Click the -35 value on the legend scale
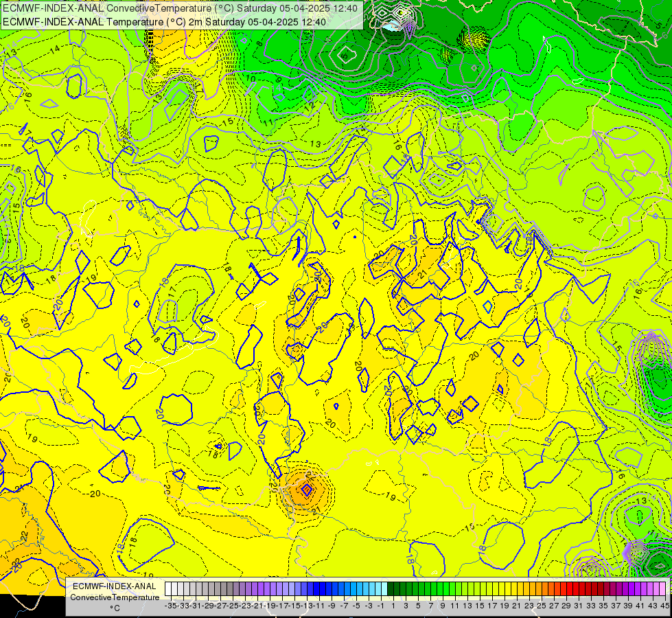 coord(170,606)
